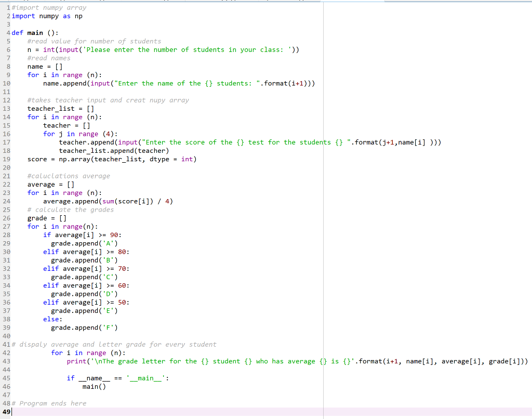Viewport: 532px width, 419px height.
Task: Click the '# Program ends here' comment
Action: click(x=49, y=403)
